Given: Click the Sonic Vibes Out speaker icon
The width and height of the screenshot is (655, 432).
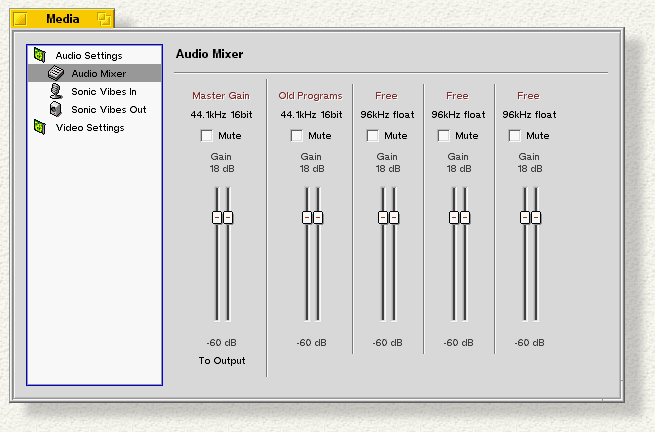Looking at the screenshot, I should point(57,109).
